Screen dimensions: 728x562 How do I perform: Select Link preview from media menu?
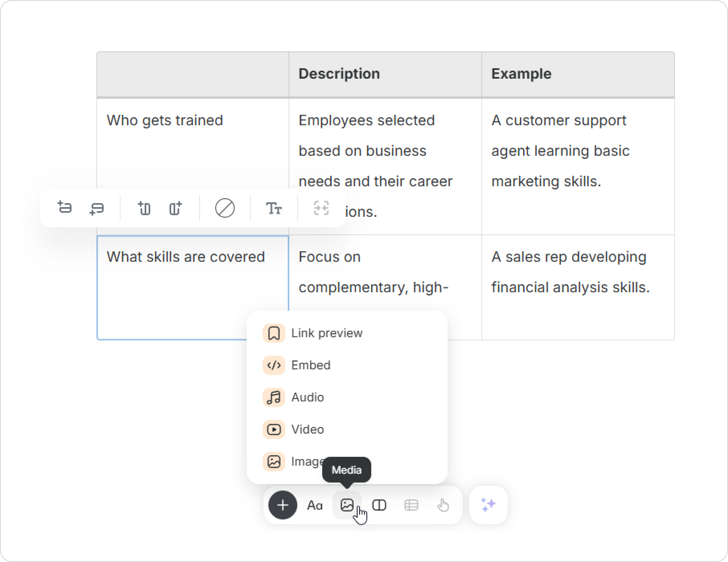[326, 333]
